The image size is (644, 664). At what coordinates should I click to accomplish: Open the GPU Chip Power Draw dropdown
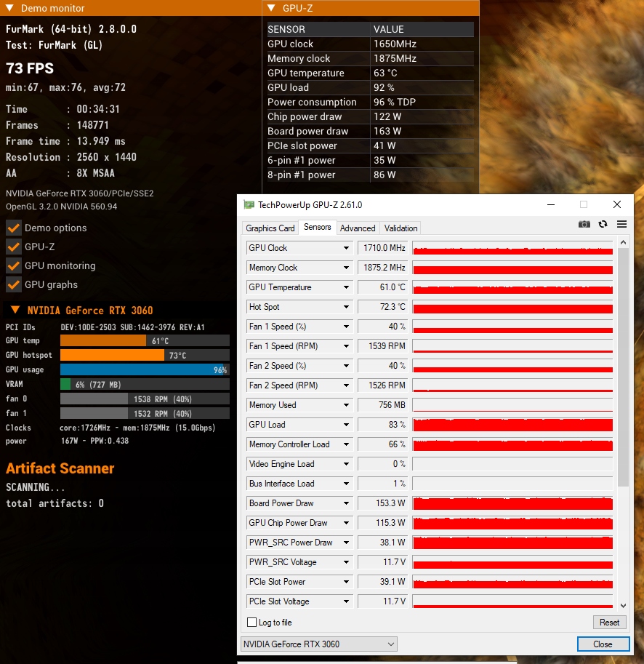(346, 523)
